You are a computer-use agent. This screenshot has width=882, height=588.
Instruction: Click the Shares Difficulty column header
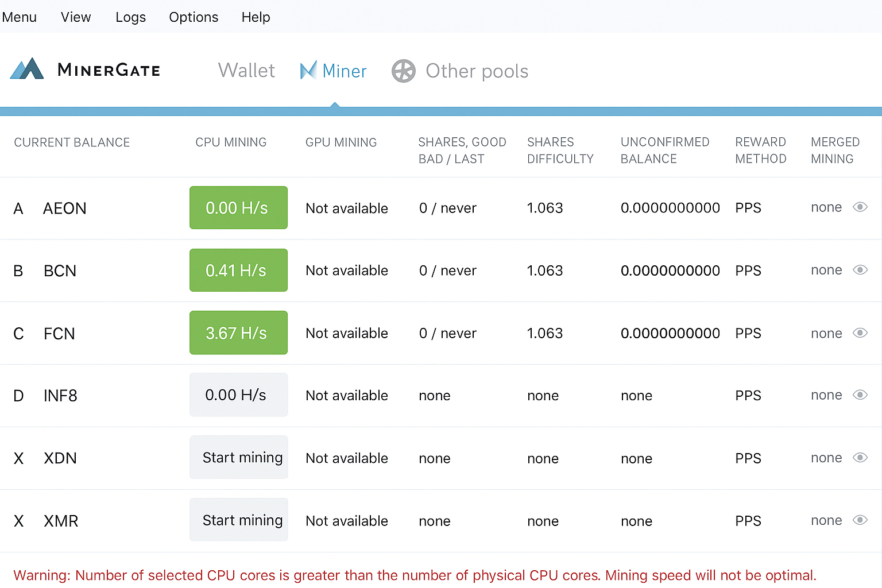click(560, 150)
